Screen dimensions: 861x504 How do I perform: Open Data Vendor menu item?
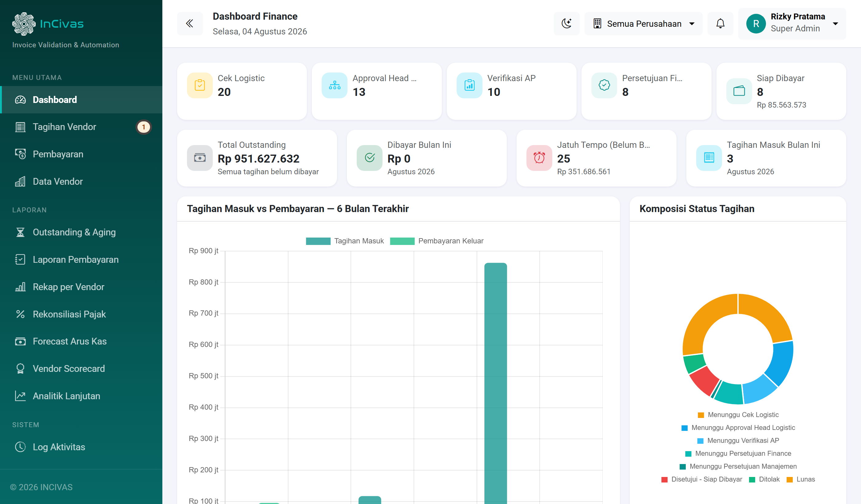(x=81, y=182)
